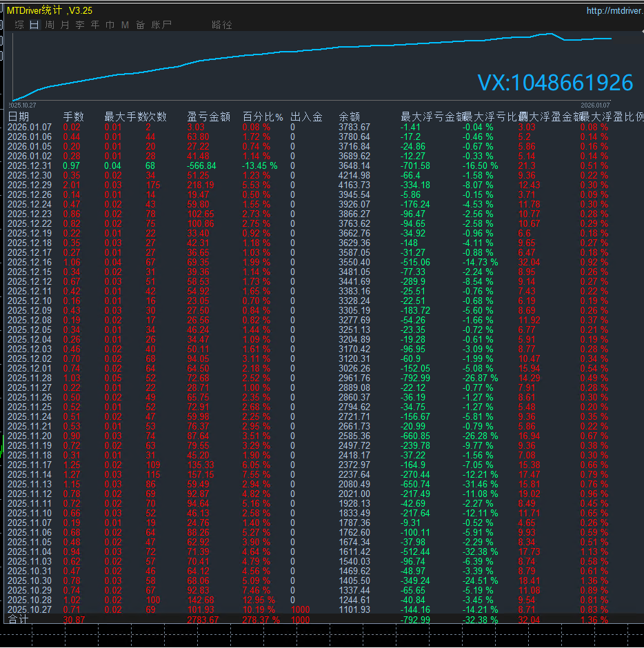
Task: Open the 年 yearly statistics tab
Action: [95, 25]
